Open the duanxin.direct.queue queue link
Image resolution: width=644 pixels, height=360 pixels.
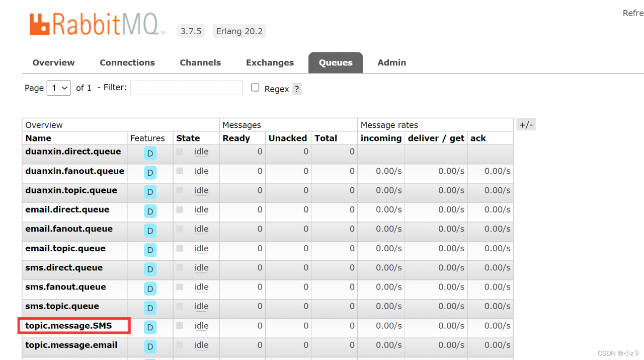click(73, 152)
